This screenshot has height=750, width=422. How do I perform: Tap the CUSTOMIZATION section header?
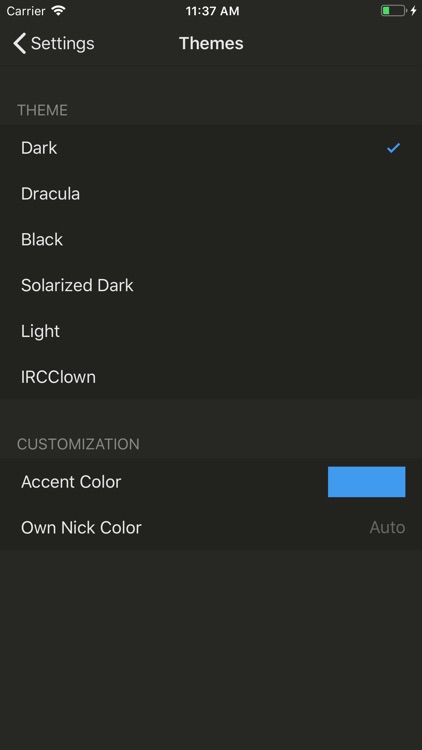pyautogui.click(x=78, y=444)
